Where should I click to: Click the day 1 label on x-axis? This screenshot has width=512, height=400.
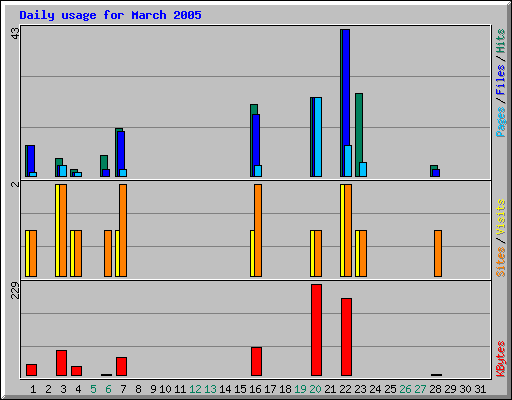point(33,389)
